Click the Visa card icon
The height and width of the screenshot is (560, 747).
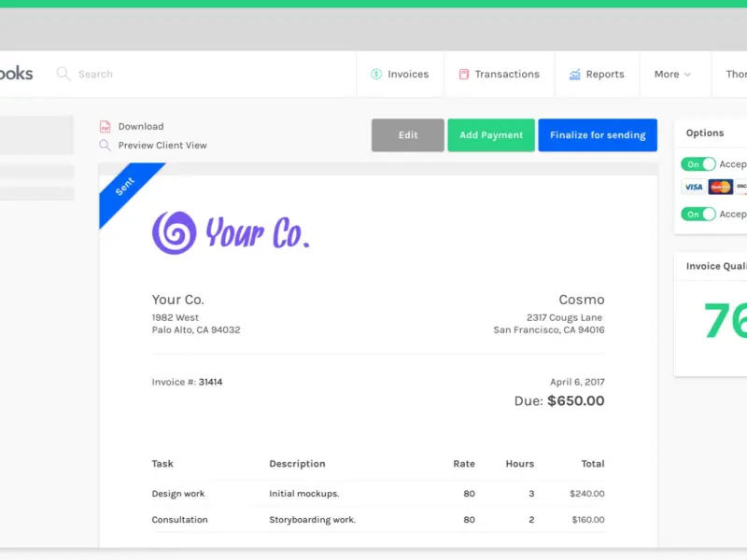point(693,187)
